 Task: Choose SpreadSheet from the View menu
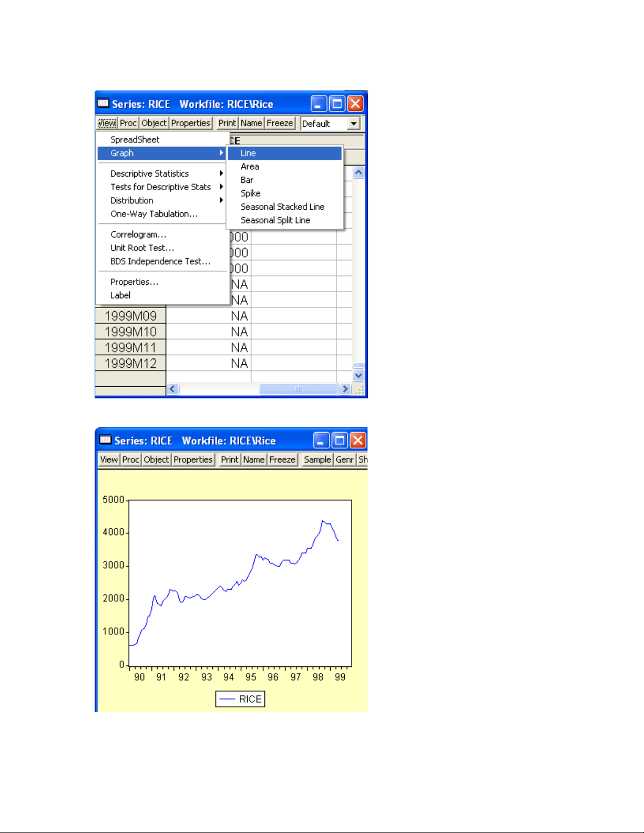(163, 139)
